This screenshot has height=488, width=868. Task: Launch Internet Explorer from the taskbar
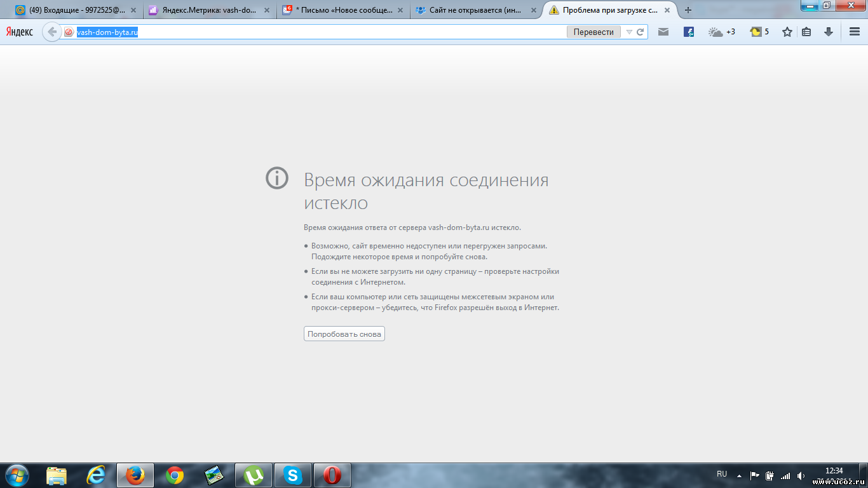[96, 475]
